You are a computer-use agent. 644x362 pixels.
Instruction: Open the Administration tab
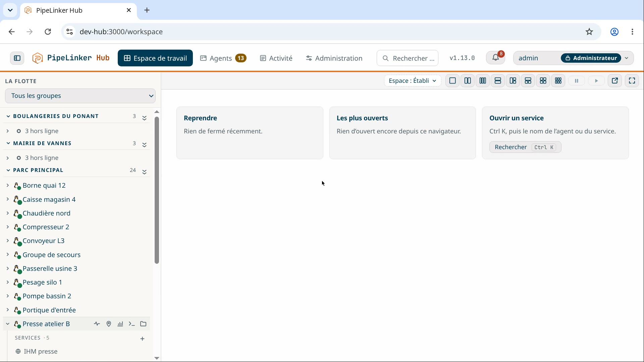[x=334, y=58]
